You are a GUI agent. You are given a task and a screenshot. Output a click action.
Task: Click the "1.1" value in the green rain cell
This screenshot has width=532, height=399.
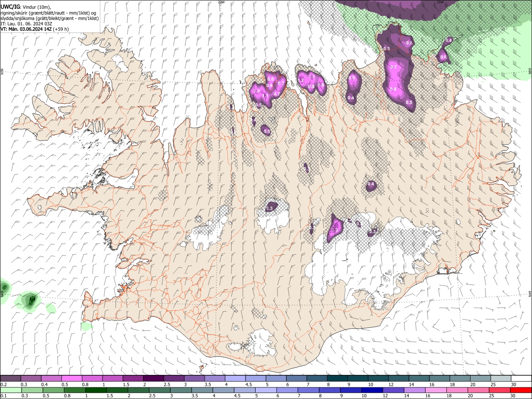[32, 299]
